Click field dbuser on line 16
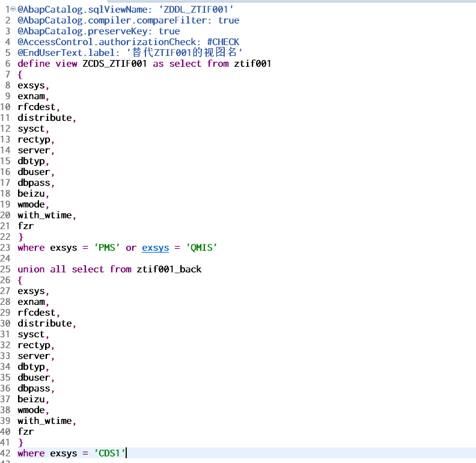Image resolution: width=476 pixels, height=463 pixels. [x=34, y=172]
